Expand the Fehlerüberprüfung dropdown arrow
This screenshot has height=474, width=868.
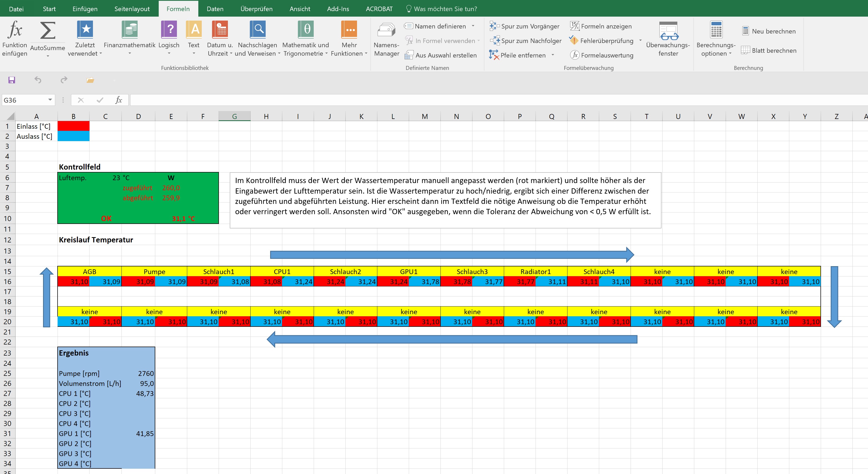[x=641, y=40]
